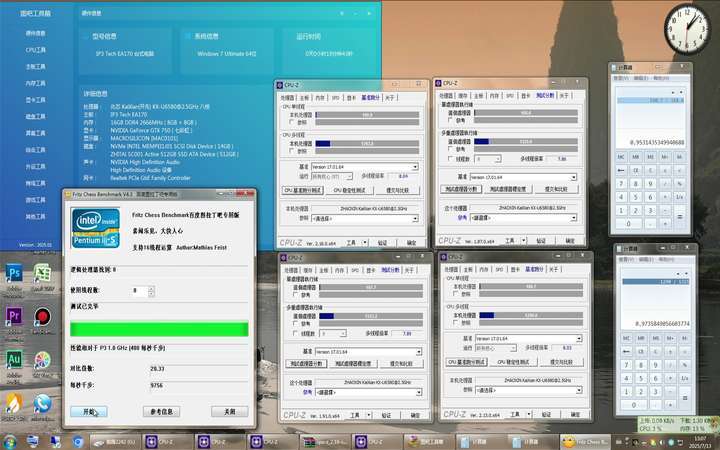This screenshot has height=450, width=720.
Task: Open CPU工具 in toolbox sidebar
Action: pyautogui.click(x=35, y=50)
